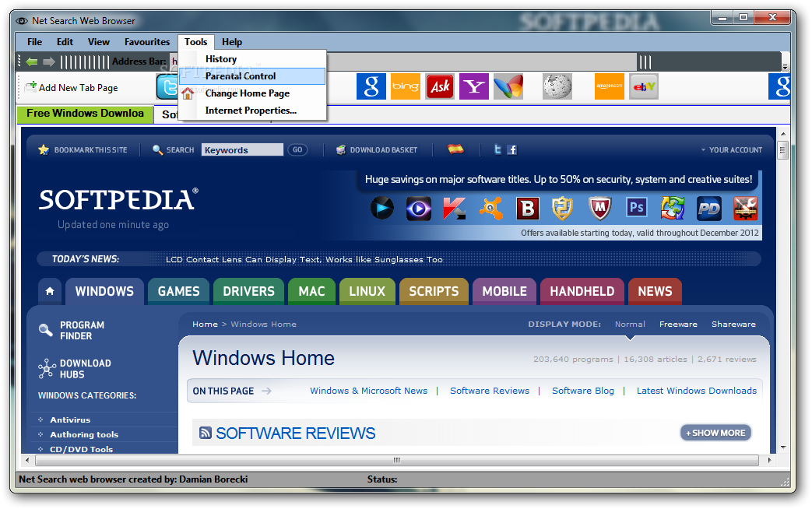Click the Bookmark This Site star
The height and width of the screenshot is (509, 812).
[x=44, y=149]
